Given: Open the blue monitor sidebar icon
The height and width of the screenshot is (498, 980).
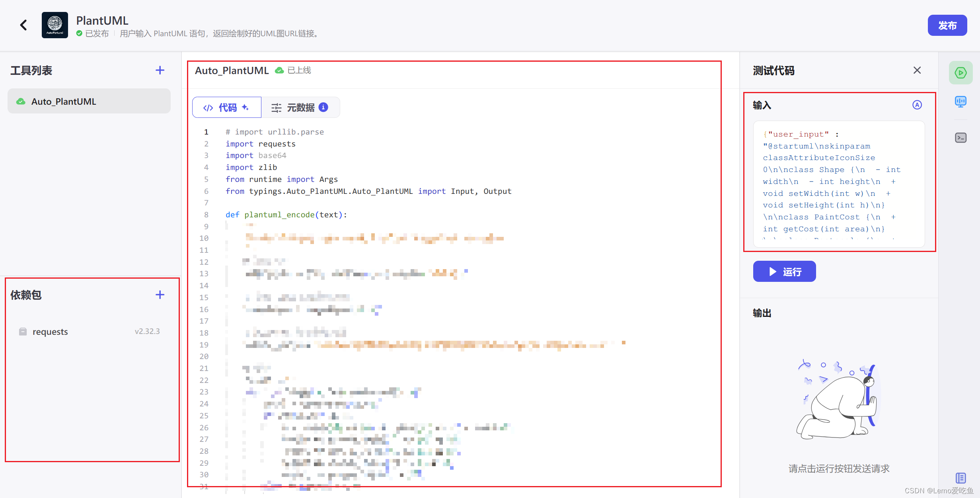Looking at the screenshot, I should (961, 102).
